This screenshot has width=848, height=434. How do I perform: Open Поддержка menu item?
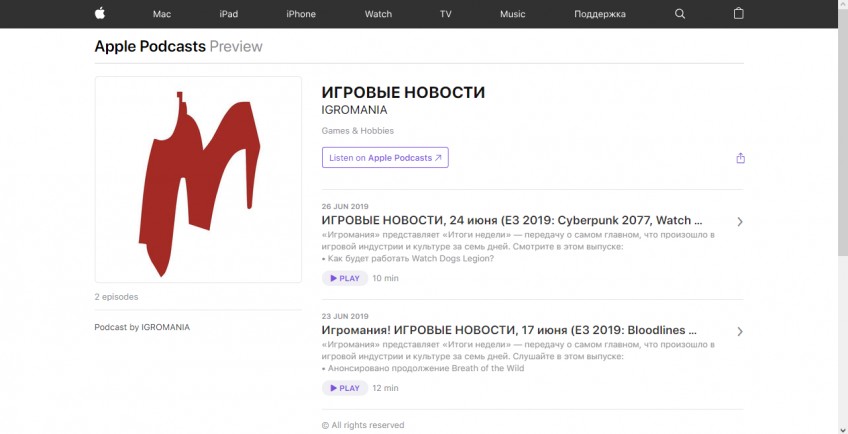(x=600, y=15)
